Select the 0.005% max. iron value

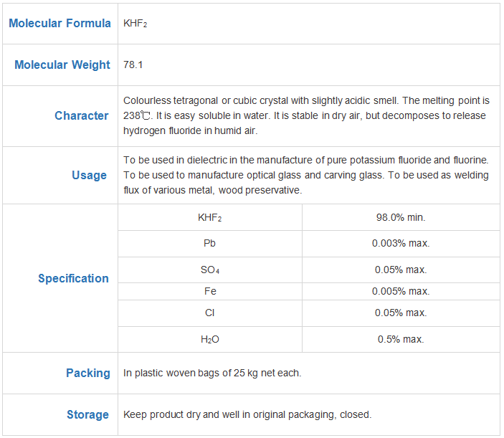401,292
